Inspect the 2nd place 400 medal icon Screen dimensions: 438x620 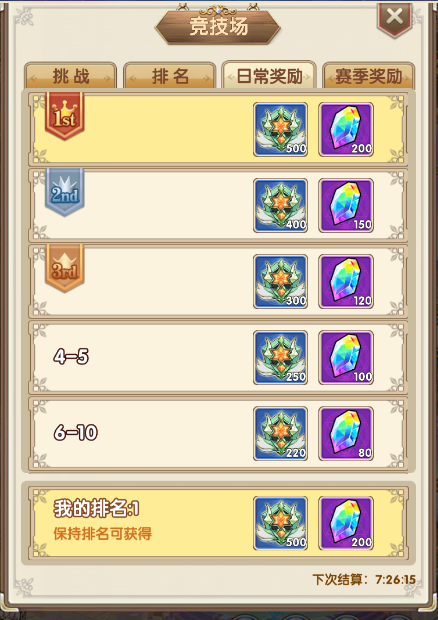point(280,205)
